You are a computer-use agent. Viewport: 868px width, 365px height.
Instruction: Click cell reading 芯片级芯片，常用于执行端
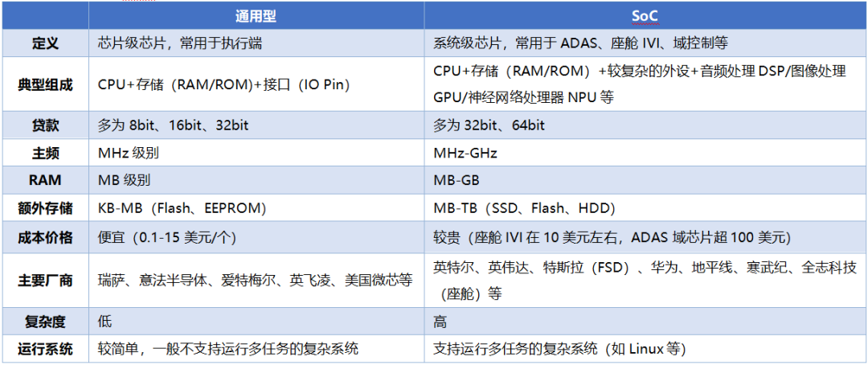(256, 43)
